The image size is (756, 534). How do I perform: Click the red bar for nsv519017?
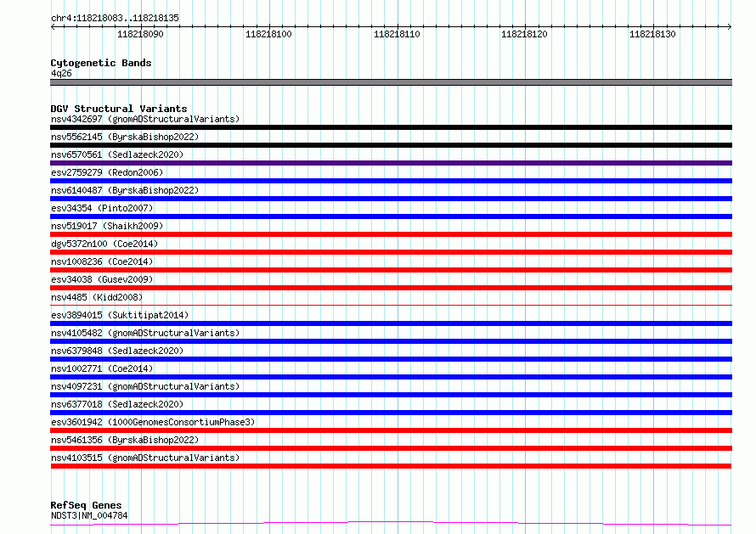click(391, 234)
